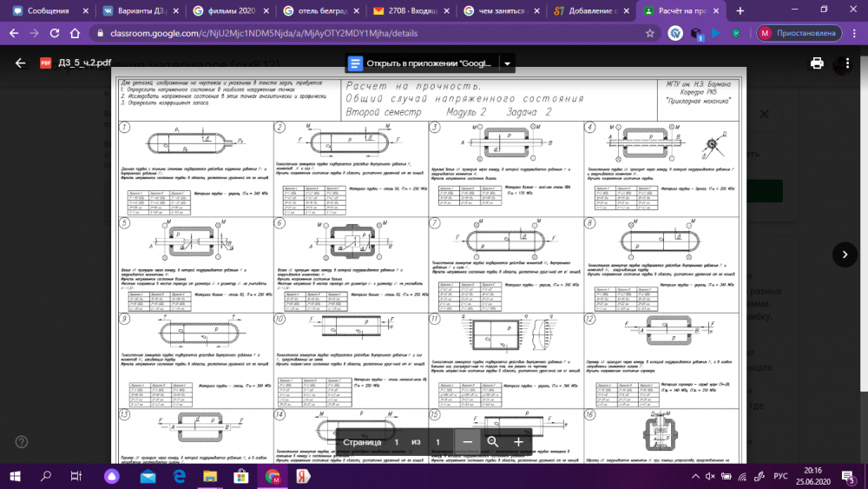
Task: Expand the 'Открыть в приложении' dropdown arrow
Action: tap(507, 63)
